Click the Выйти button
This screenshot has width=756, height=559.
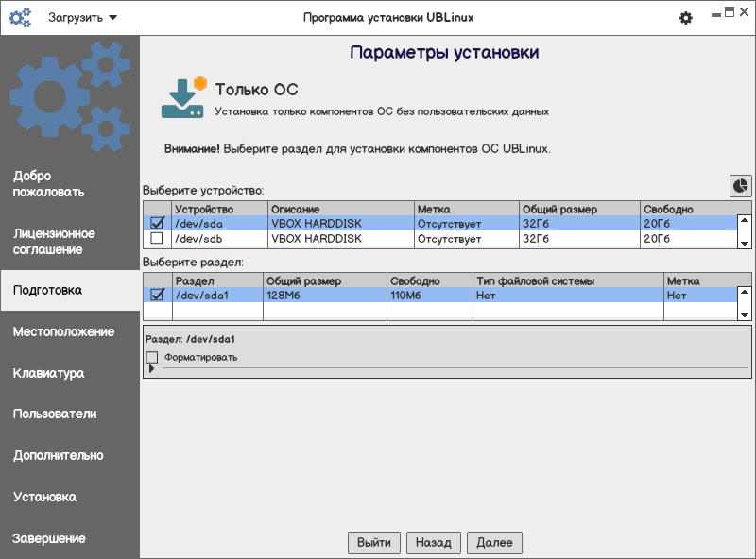[374, 543]
